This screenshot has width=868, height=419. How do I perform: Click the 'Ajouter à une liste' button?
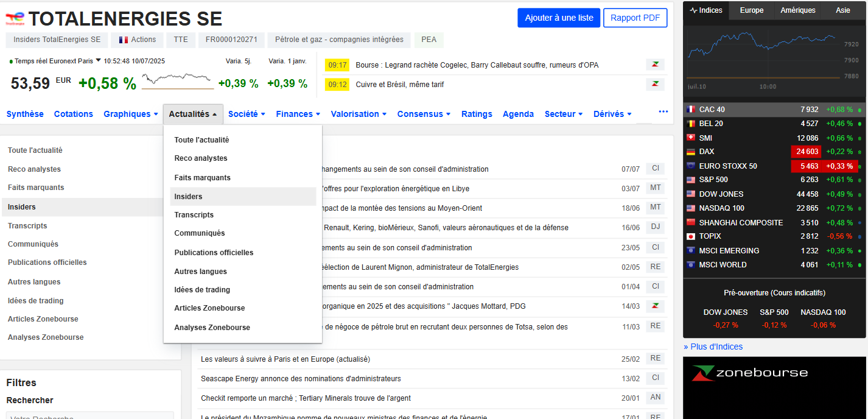click(x=559, y=18)
